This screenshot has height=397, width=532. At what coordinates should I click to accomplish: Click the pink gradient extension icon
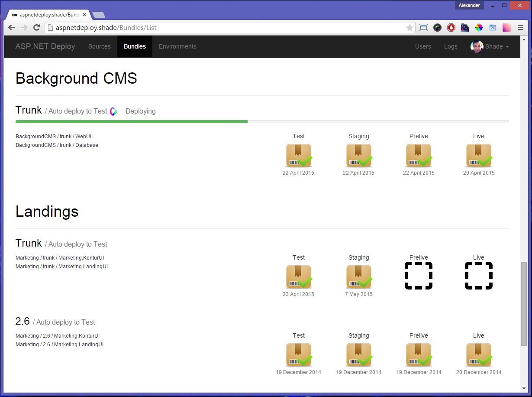click(x=506, y=28)
